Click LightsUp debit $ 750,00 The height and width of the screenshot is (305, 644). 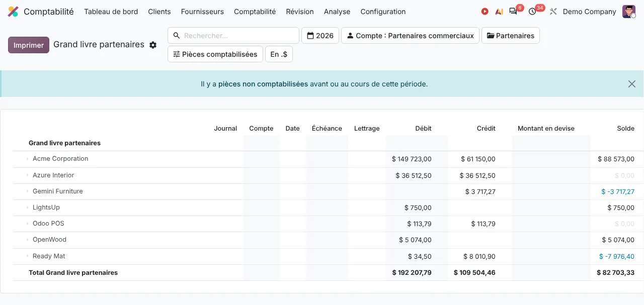[418, 208]
